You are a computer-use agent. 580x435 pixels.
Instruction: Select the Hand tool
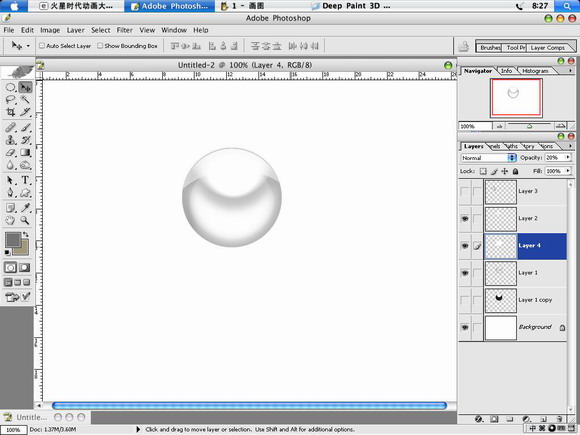[x=10, y=220]
